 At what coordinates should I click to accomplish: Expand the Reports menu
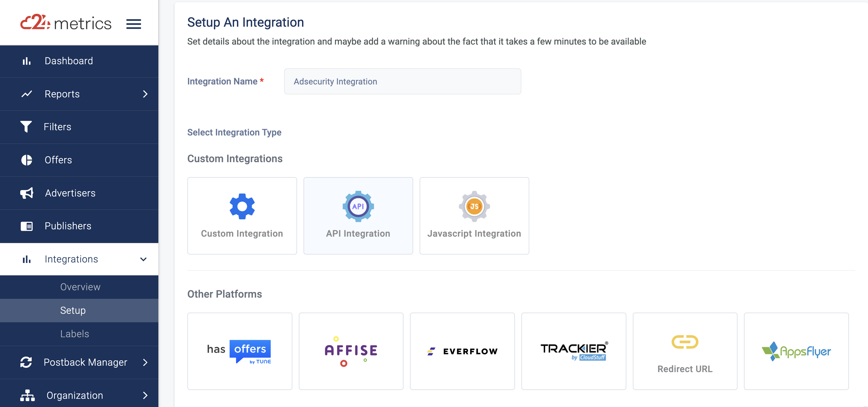point(145,94)
